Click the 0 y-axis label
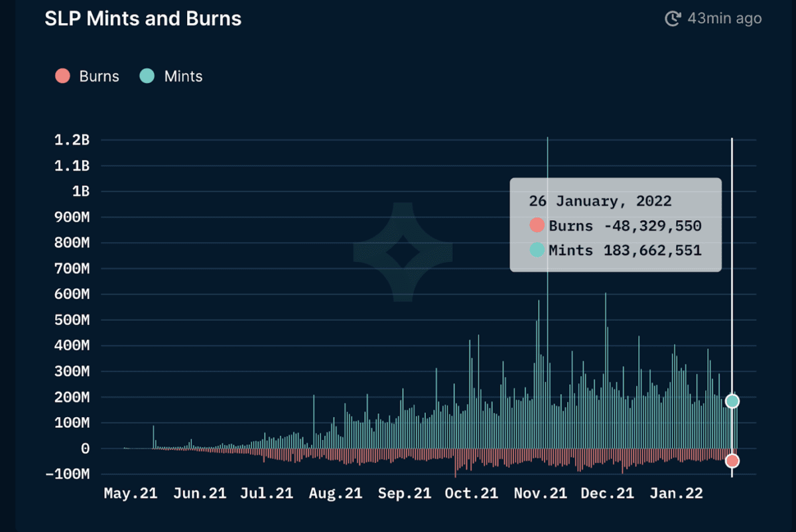796x532 pixels. point(85,448)
